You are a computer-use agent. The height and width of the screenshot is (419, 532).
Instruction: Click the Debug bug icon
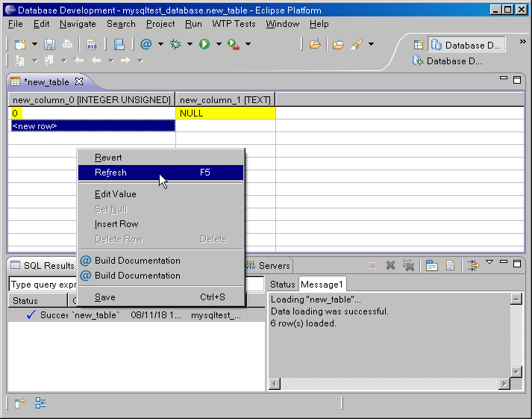(176, 45)
